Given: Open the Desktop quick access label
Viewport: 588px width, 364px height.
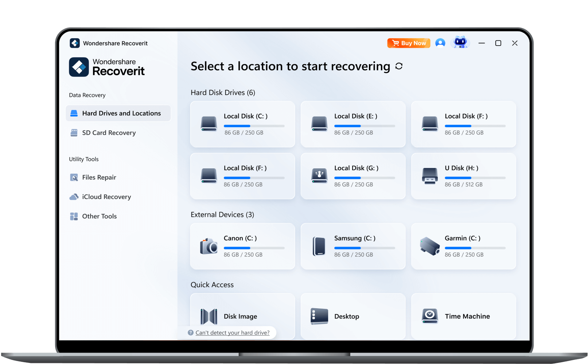Looking at the screenshot, I should [347, 317].
